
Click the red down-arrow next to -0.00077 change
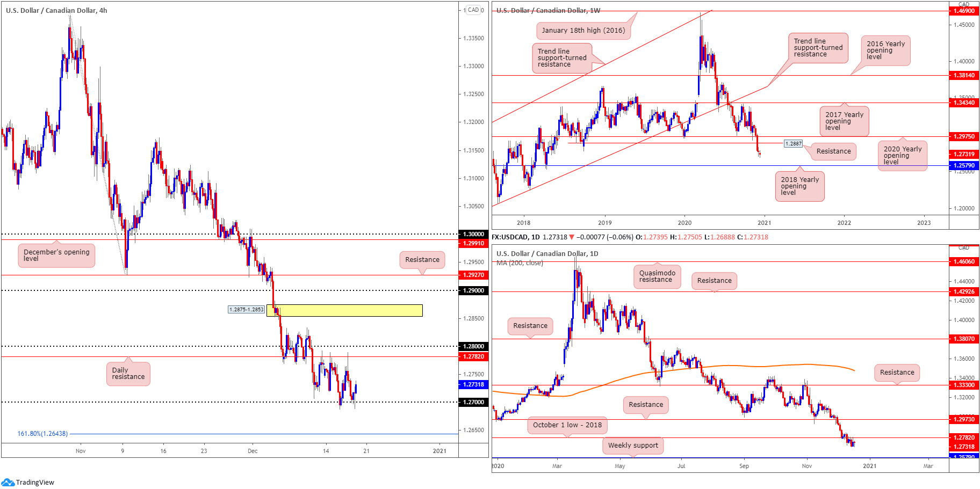tap(571, 237)
